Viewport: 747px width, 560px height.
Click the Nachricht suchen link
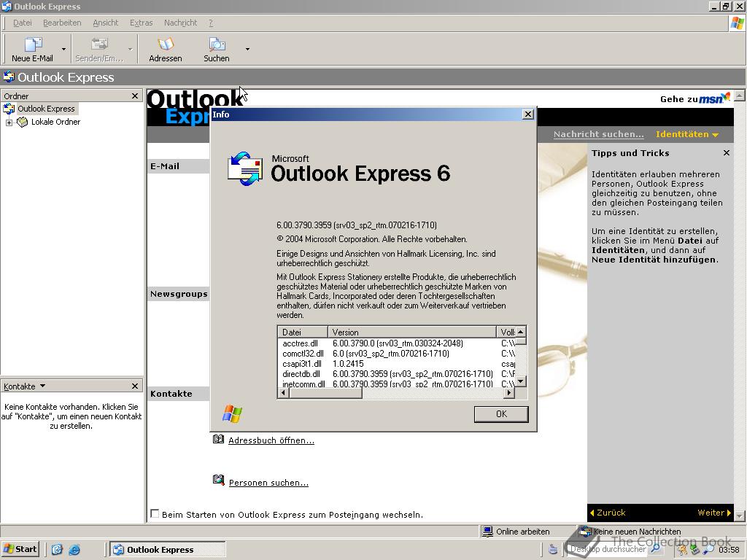point(598,134)
